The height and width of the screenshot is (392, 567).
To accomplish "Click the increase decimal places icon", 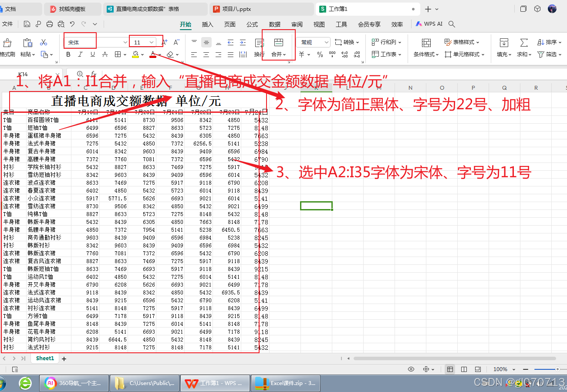I will 345,54.
